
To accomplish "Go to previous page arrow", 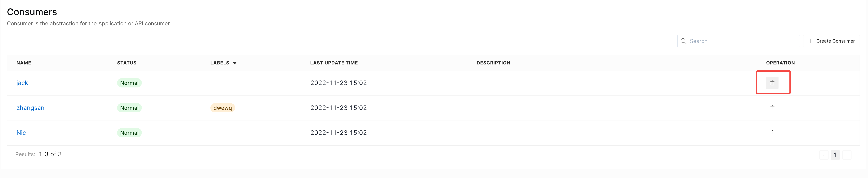I will click(824, 155).
